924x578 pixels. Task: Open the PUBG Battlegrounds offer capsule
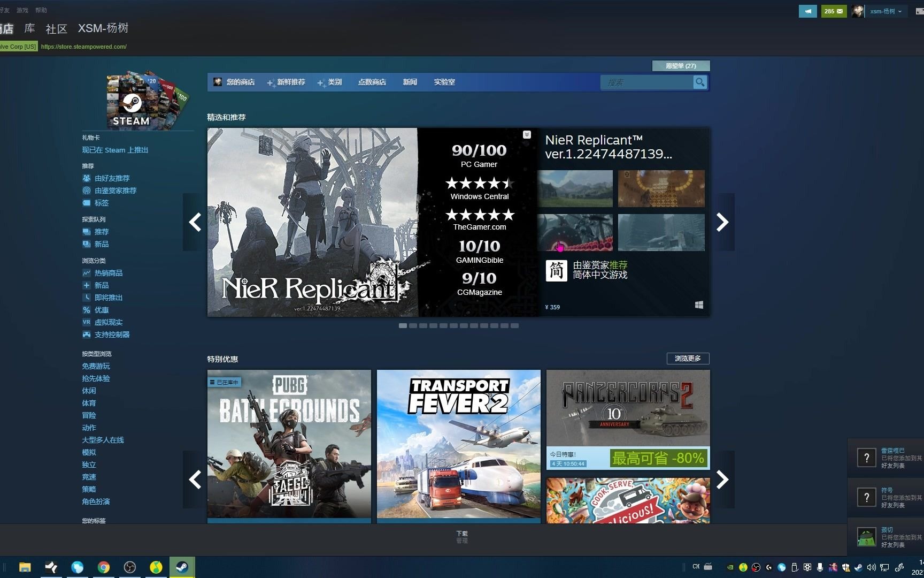[289, 446]
